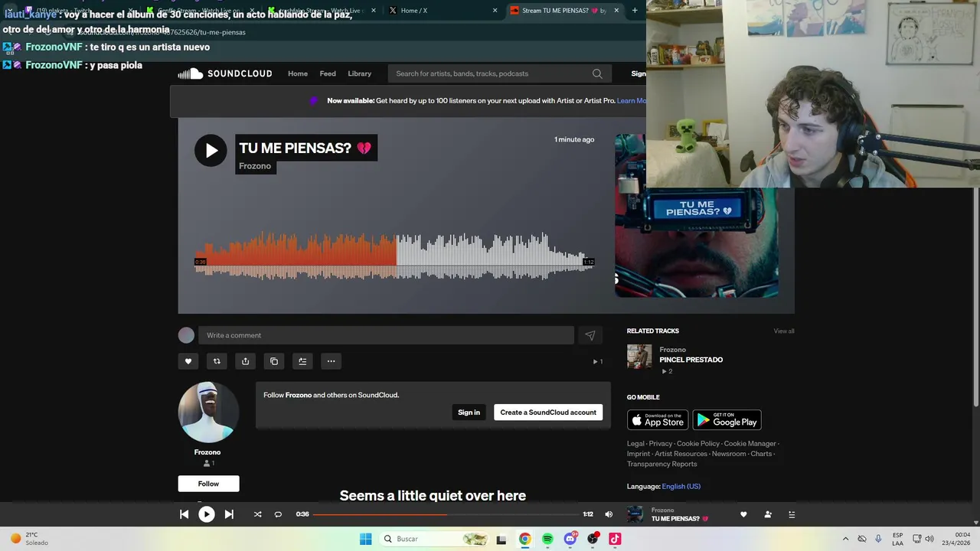Click PINCEL PRESTADO track thumbnail

(x=639, y=357)
